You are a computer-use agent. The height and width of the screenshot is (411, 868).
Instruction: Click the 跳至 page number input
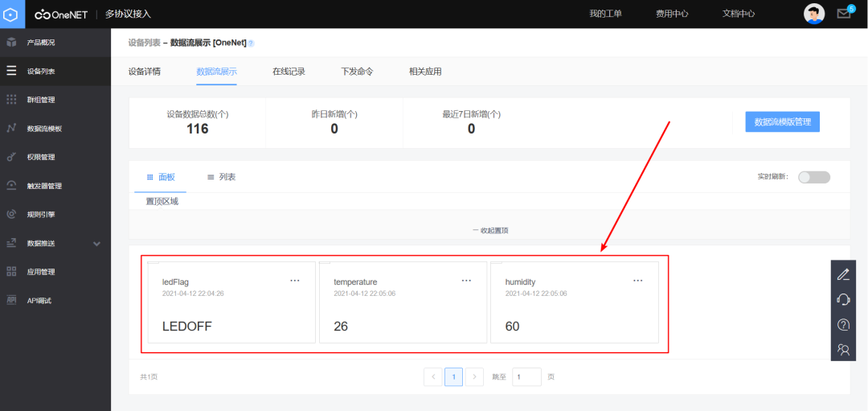coord(526,377)
